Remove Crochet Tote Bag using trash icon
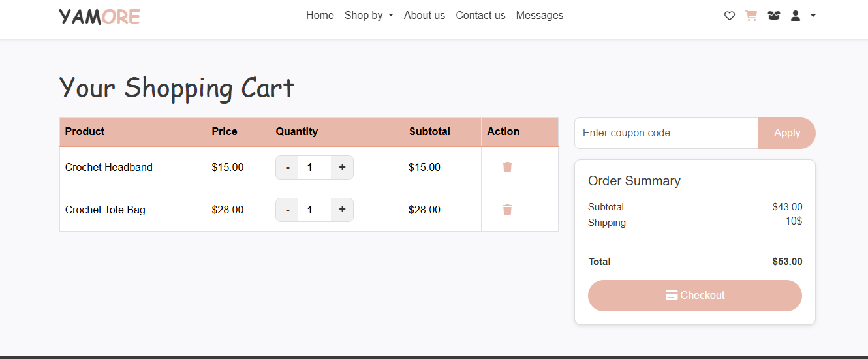Screen dimensions: 868x359 [x=507, y=210]
